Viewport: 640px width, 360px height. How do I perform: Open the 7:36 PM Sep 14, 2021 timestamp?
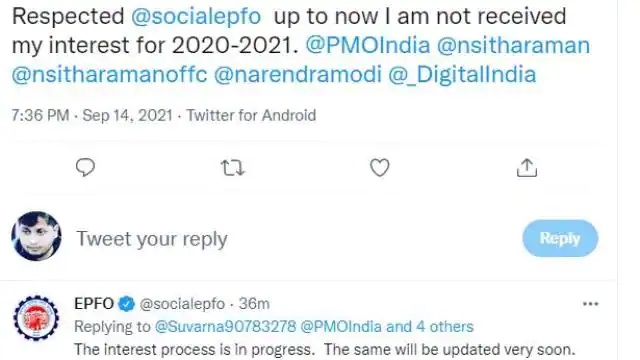coord(92,116)
